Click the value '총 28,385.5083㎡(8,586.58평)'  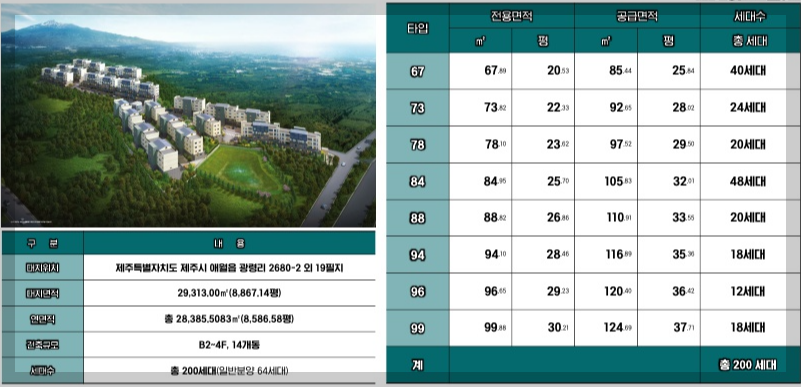pyautogui.click(x=229, y=320)
